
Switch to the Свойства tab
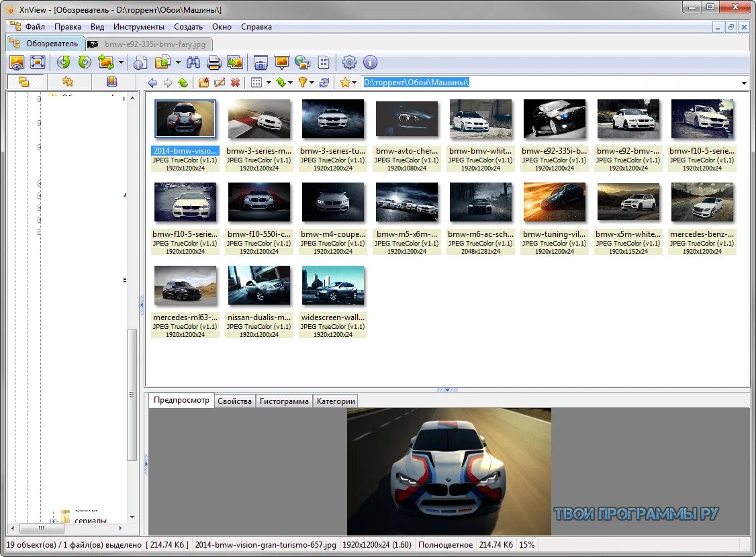pos(235,401)
